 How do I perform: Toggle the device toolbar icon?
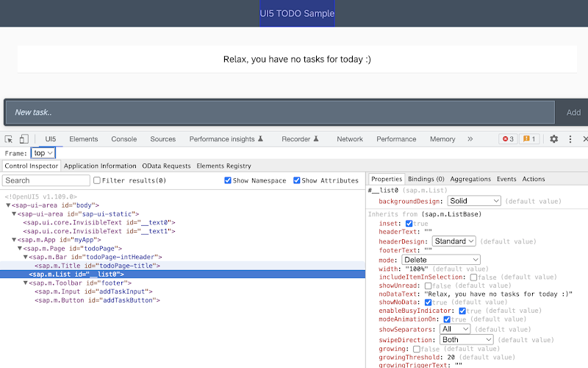pos(24,139)
